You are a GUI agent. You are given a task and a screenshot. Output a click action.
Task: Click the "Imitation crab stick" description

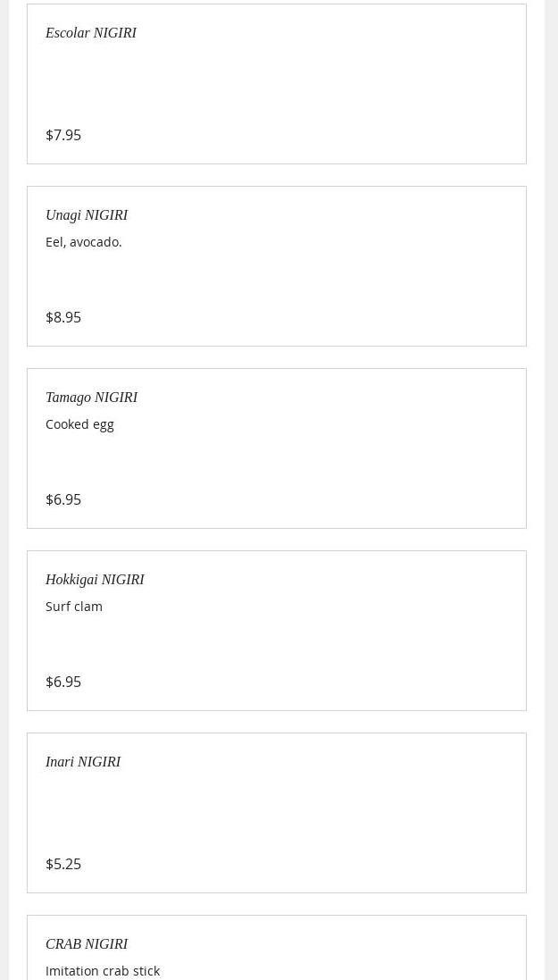(103, 971)
